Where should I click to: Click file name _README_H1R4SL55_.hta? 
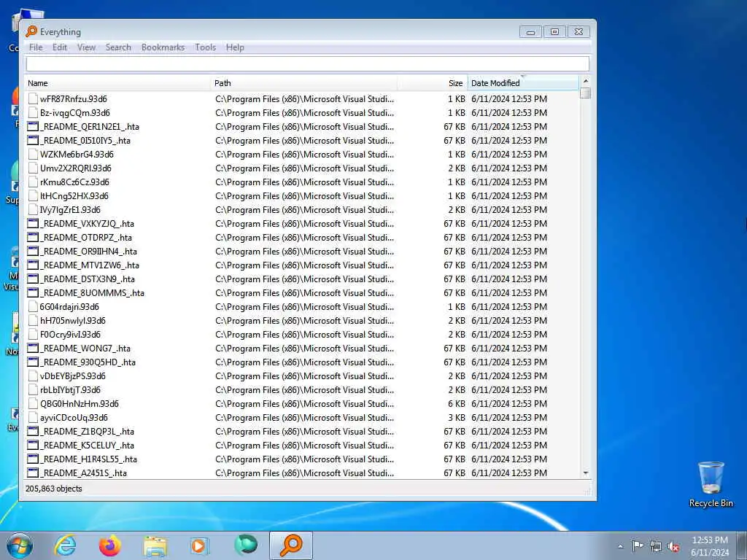[88, 459]
